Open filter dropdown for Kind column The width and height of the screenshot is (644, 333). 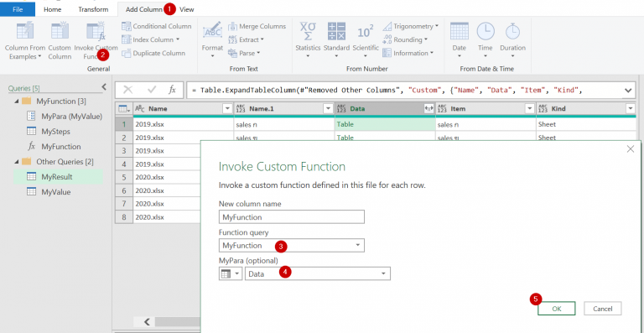pos(631,109)
